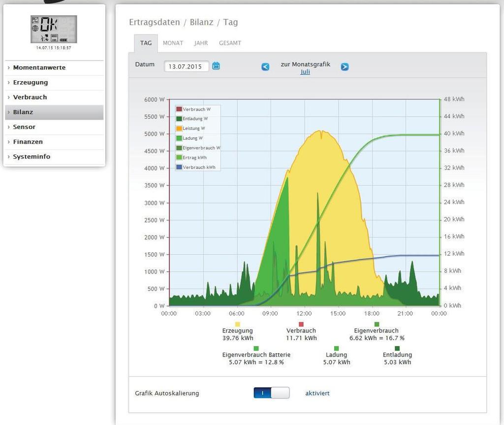
Task: Collapse the Bilanz menu section
Action: (x=54, y=112)
